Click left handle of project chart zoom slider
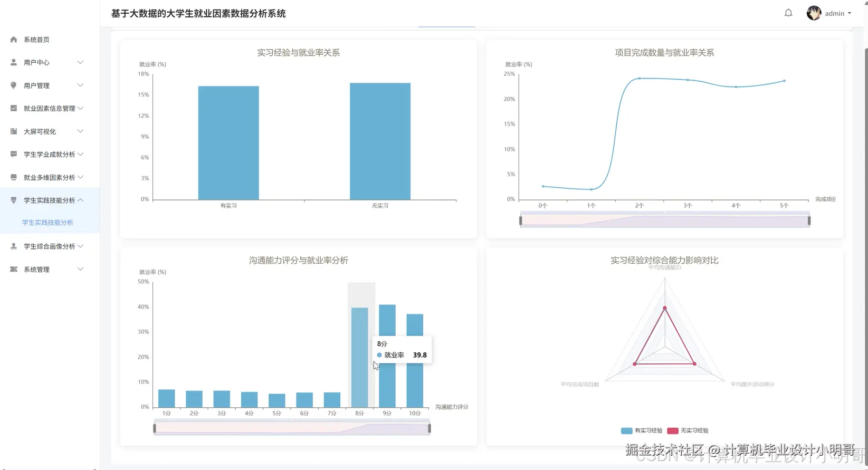Viewport: 868px width, 470px height. point(521,220)
